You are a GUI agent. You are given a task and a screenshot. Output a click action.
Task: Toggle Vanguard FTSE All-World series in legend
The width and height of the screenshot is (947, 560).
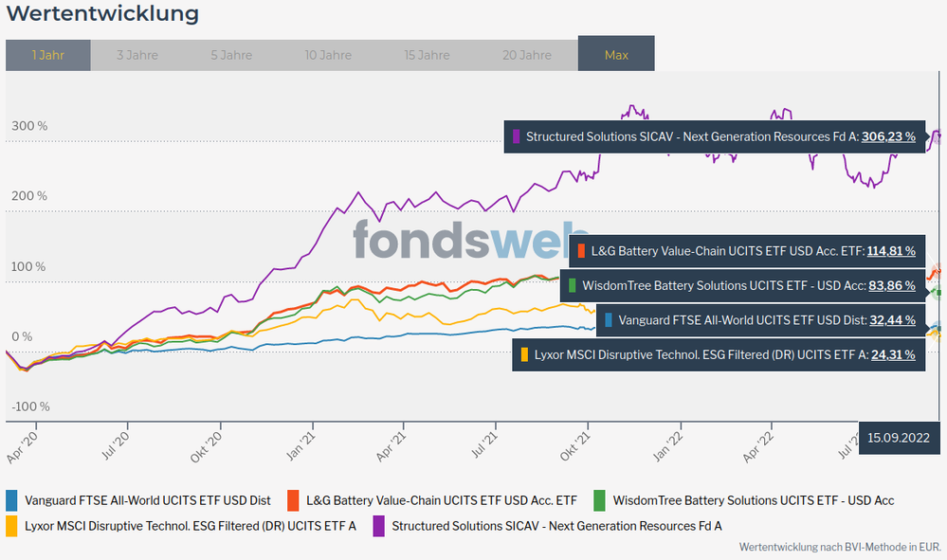pos(148,500)
